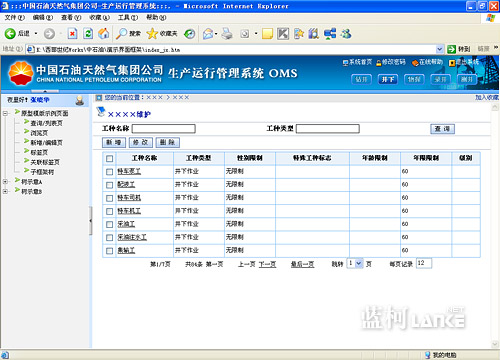Focus the 工种名称 input field
Screen dimensions: 500x360
(164, 129)
